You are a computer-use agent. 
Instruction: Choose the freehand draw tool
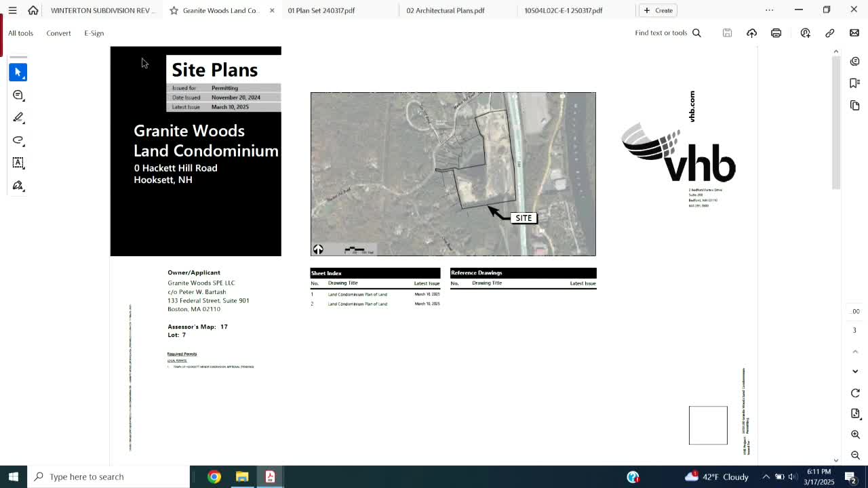[18, 140]
